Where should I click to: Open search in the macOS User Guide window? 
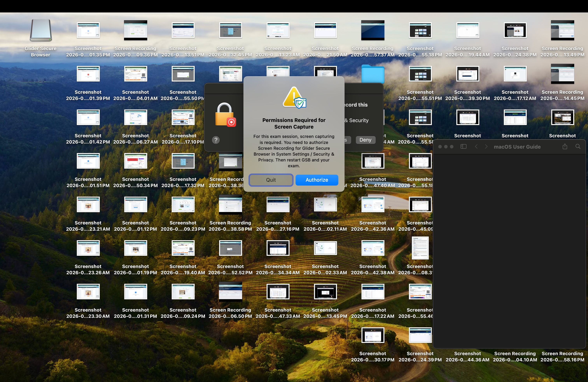pyautogui.click(x=578, y=146)
